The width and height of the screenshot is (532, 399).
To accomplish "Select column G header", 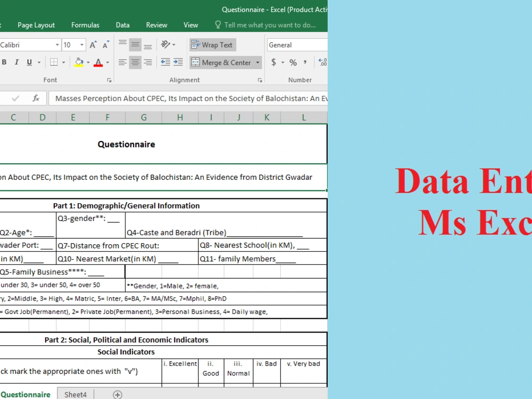I will 144,118.
